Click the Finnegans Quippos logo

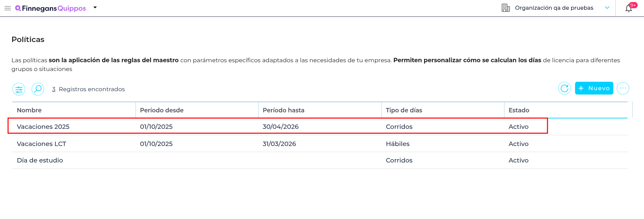(x=51, y=8)
